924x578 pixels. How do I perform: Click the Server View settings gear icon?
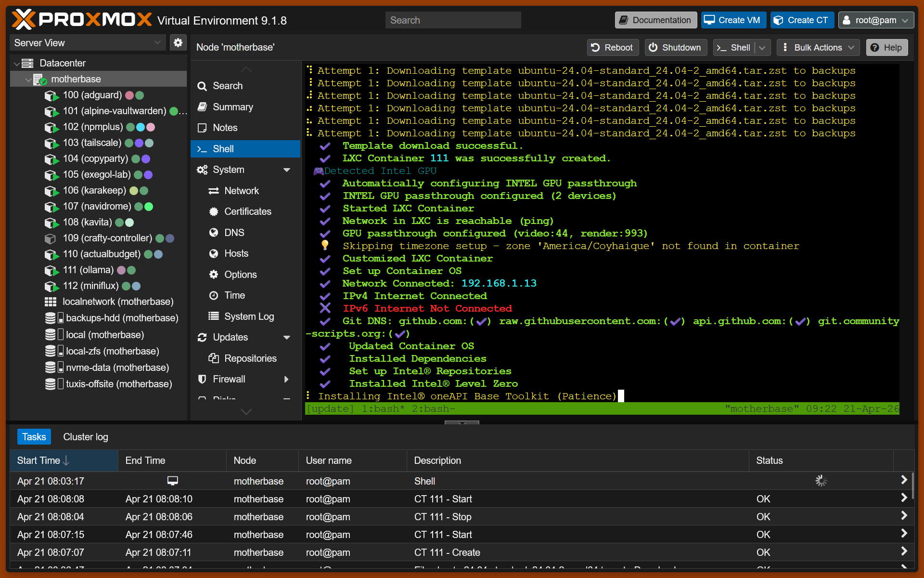[178, 43]
